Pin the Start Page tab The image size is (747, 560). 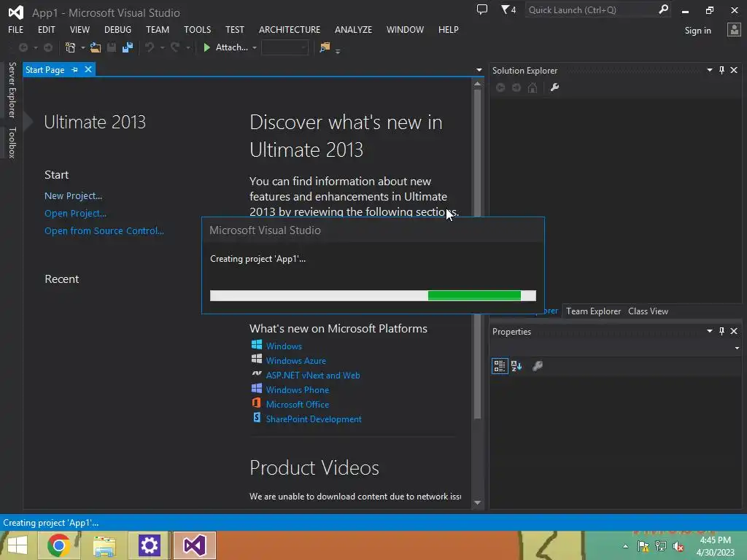pyautogui.click(x=75, y=69)
